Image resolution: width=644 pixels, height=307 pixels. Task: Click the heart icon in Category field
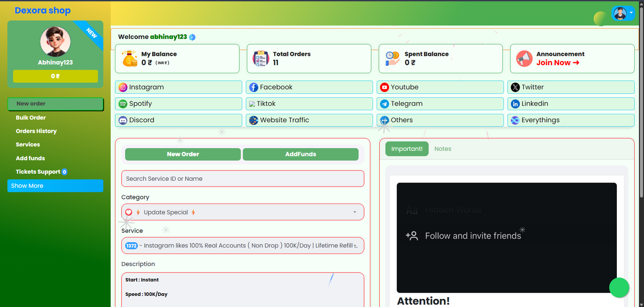pos(129,212)
